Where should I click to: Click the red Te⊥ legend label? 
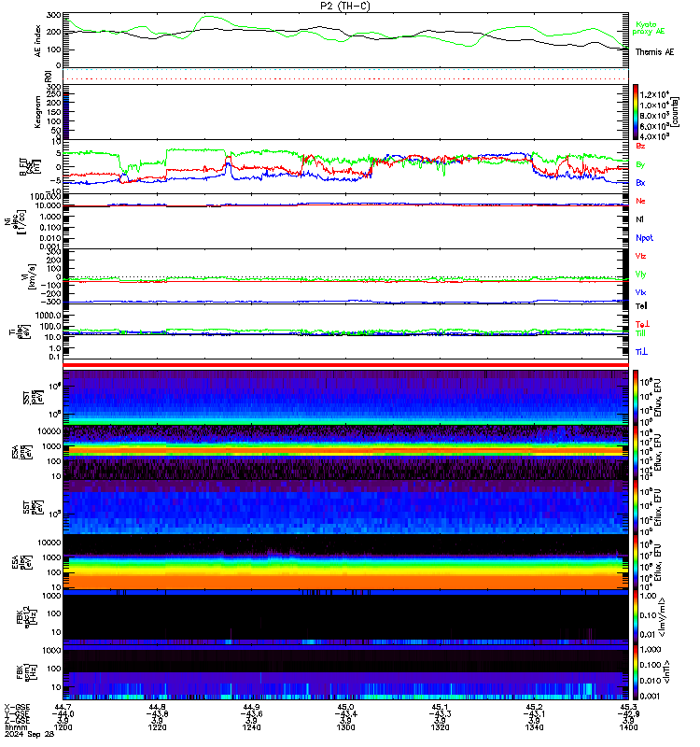[642, 324]
